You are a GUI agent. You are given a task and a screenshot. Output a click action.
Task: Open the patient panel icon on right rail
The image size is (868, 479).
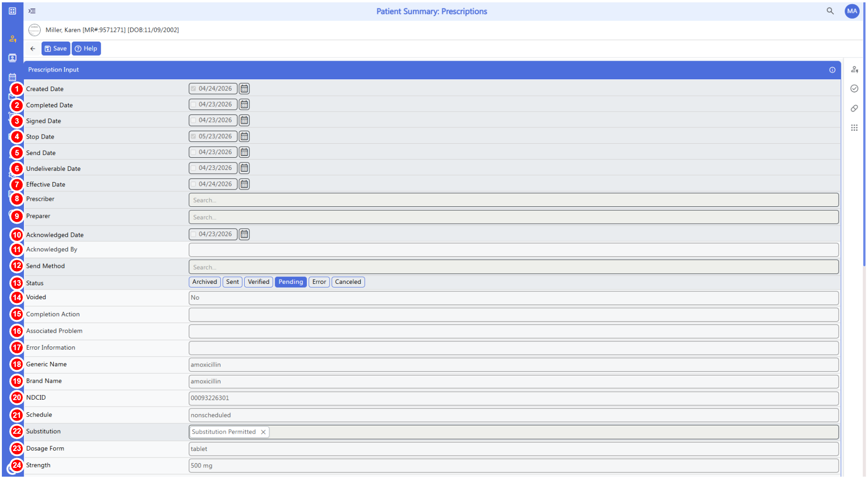pos(854,70)
